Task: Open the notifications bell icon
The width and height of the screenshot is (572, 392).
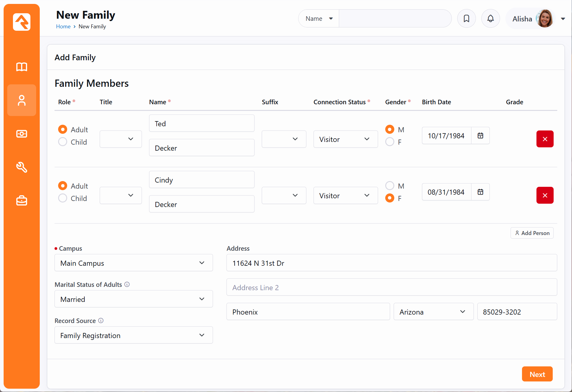Action: [x=490, y=19]
